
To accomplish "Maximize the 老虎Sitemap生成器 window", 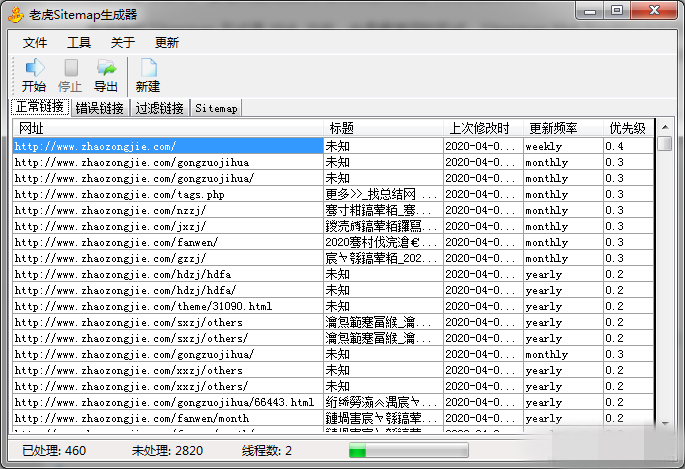I will (617, 10).
